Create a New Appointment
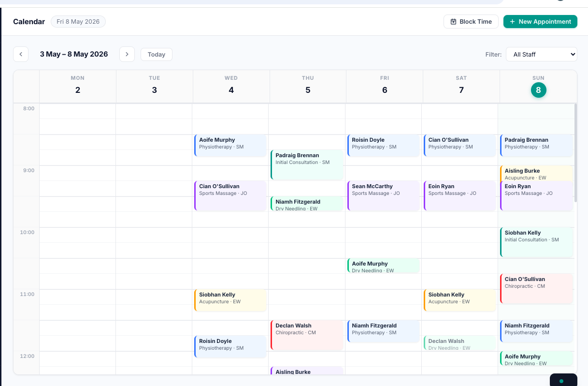This screenshot has height=386, width=588. tap(540, 22)
